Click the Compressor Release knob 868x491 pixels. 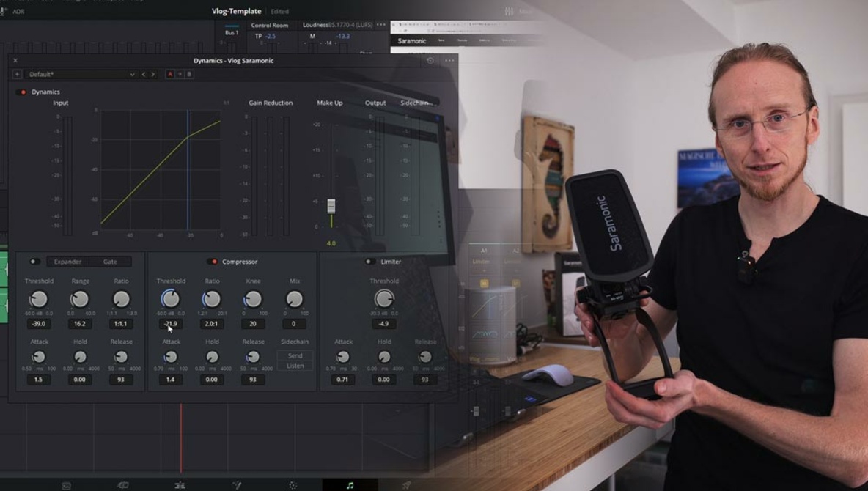[x=253, y=357]
